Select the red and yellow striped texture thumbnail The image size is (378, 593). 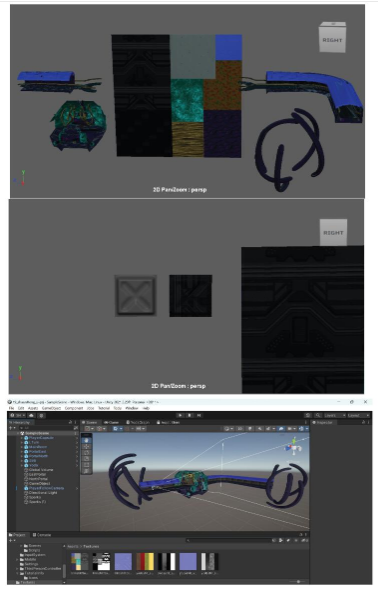[x=145, y=562]
